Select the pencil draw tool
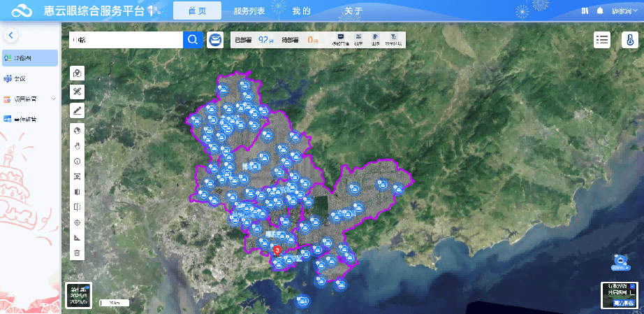Screen dimensions: 644x314 [x=78, y=110]
